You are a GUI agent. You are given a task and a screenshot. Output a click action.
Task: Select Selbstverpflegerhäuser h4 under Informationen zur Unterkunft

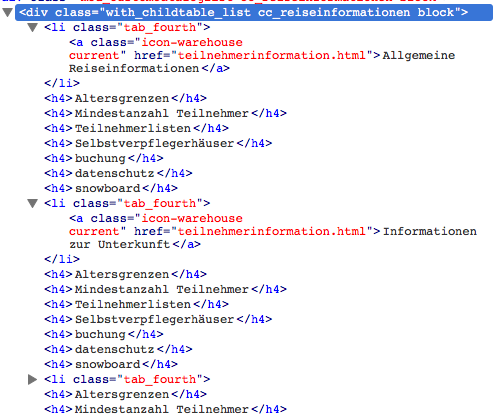point(158,319)
